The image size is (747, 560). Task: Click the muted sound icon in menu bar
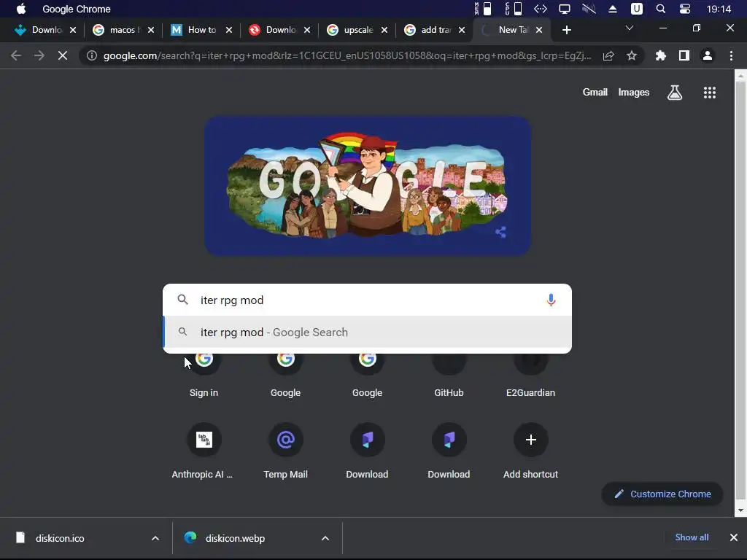coord(589,9)
